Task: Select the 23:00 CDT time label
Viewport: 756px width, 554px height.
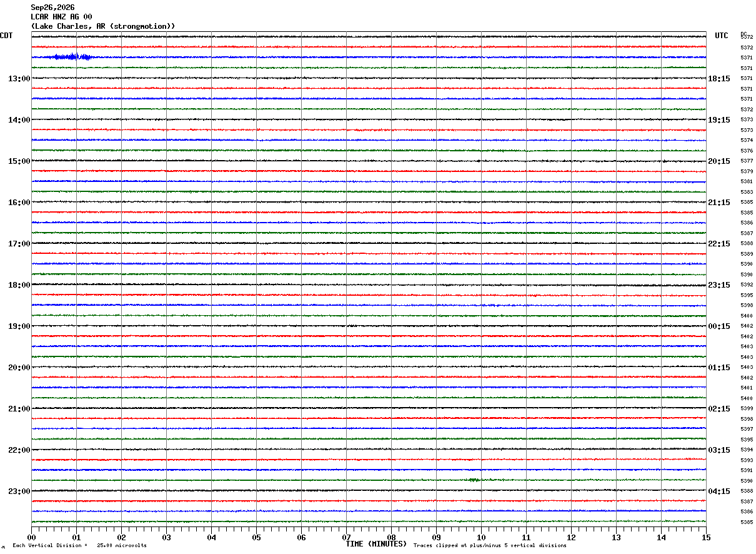Action: [19, 491]
